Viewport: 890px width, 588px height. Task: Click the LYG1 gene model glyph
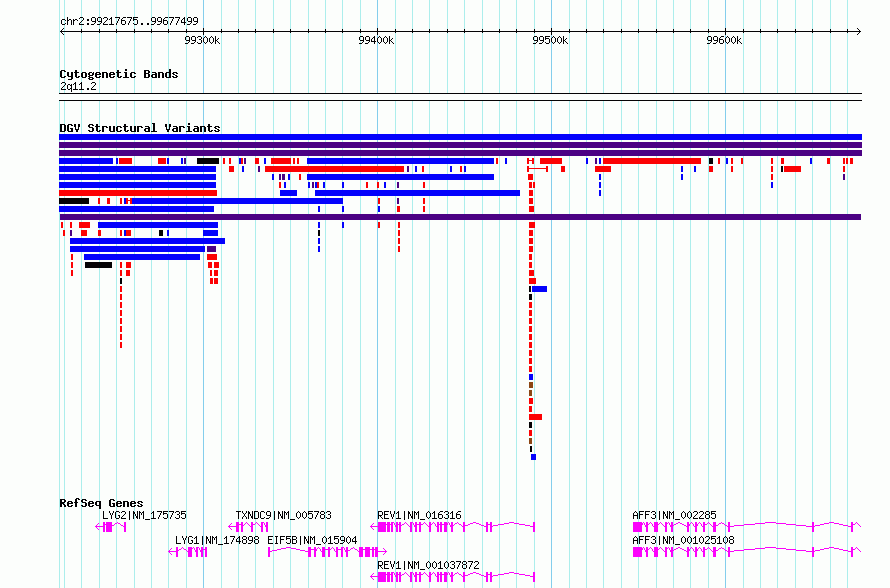pyautogui.click(x=188, y=552)
